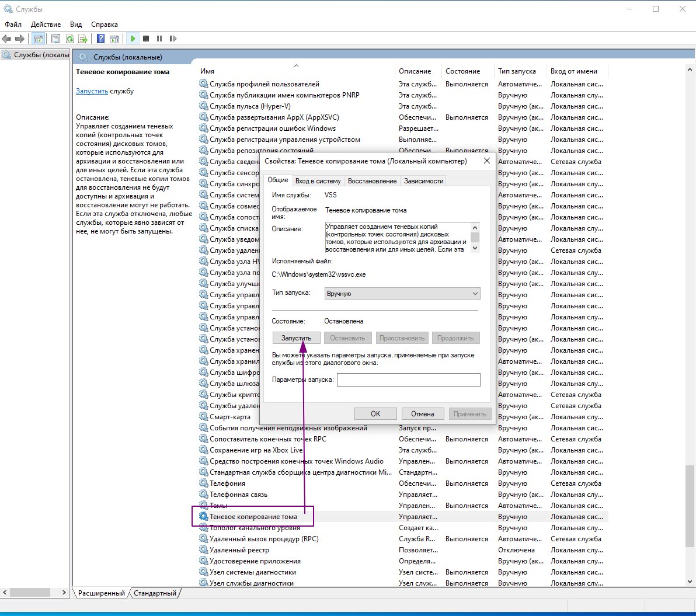Select Служба публикации имен компьютеров PNRP row
The height and width of the screenshot is (616, 696).
click(403, 95)
